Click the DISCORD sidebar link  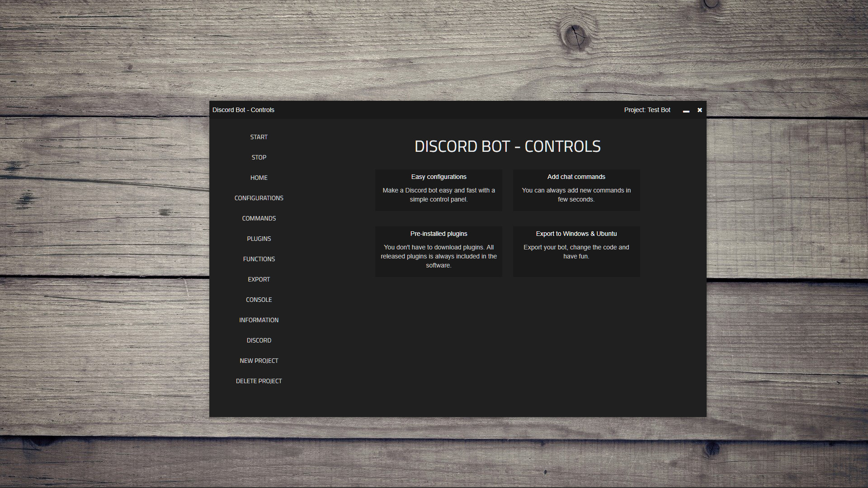259,340
